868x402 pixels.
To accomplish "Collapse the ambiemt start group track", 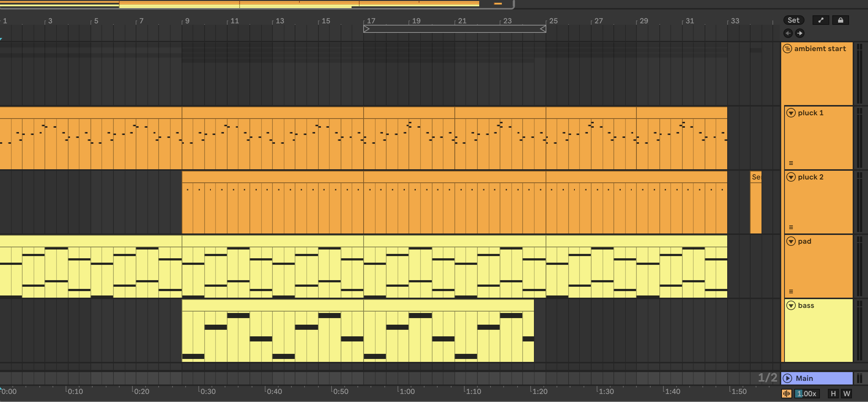I will (787, 49).
